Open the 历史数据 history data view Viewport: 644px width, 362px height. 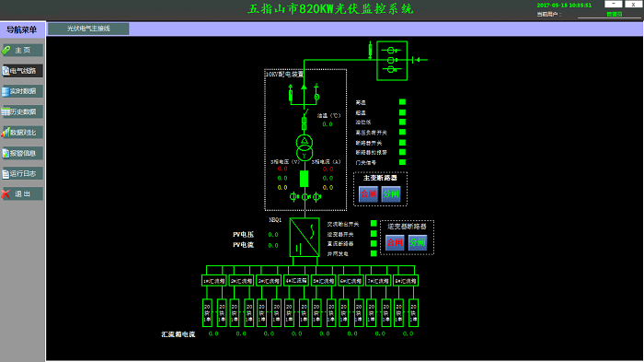point(22,111)
